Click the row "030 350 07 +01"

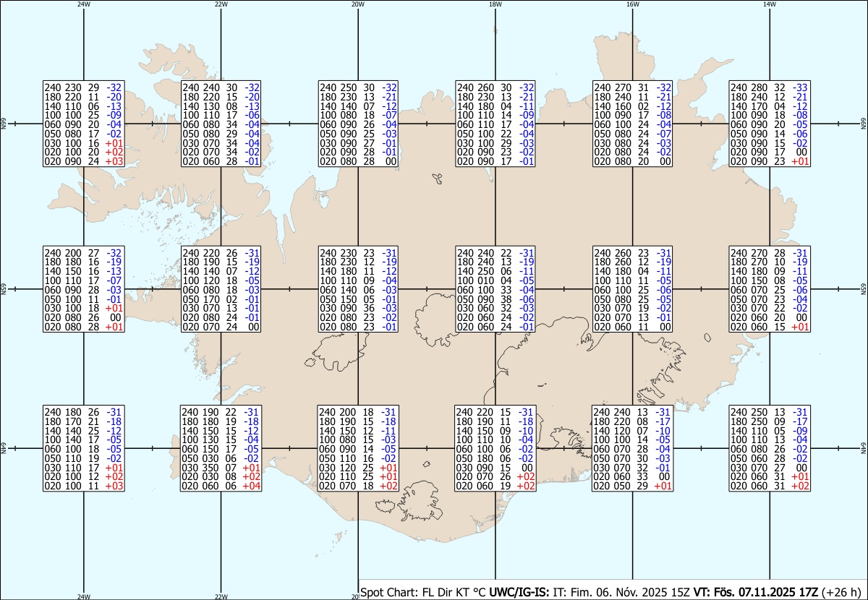[x=221, y=468]
